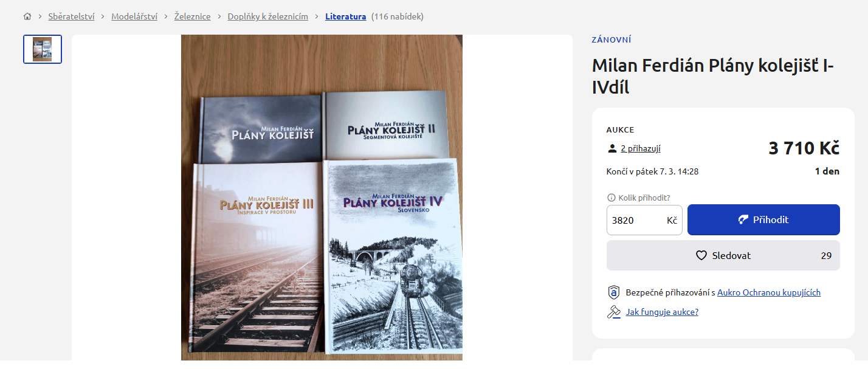Viewport: 868px width, 369px height.
Task: Open the Sběratelství breadcrumb category
Action: (71, 16)
